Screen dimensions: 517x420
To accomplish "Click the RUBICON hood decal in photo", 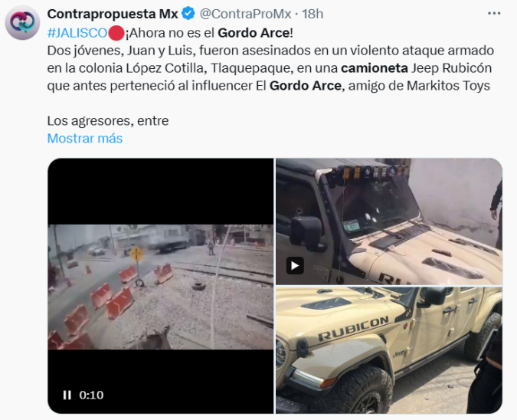I will pyautogui.click(x=353, y=329).
